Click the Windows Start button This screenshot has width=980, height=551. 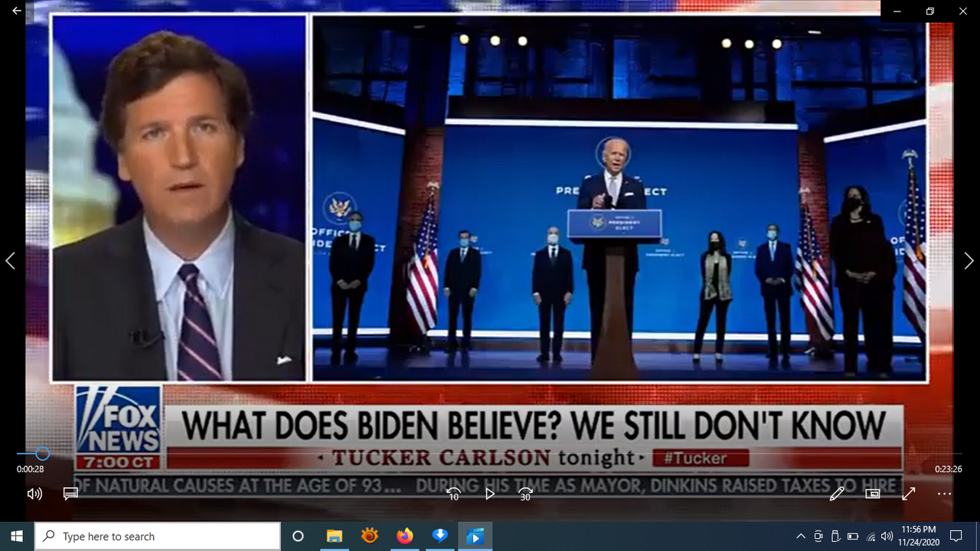point(17,536)
